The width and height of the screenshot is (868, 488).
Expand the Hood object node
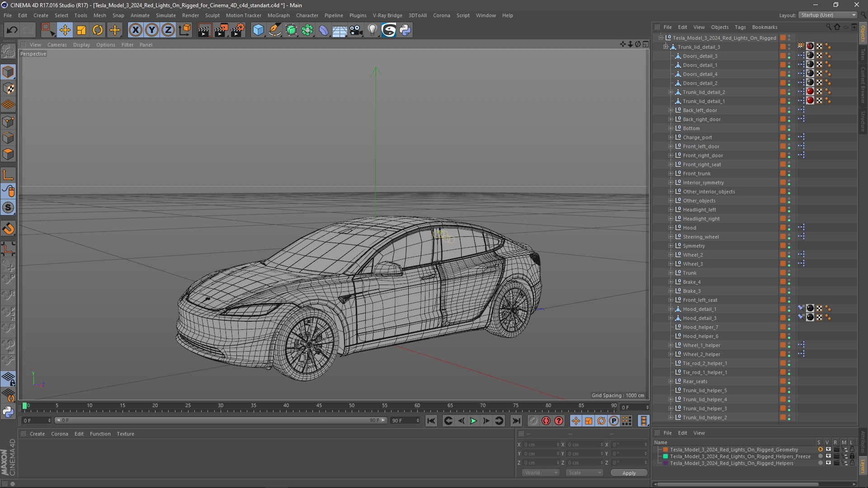pos(671,228)
